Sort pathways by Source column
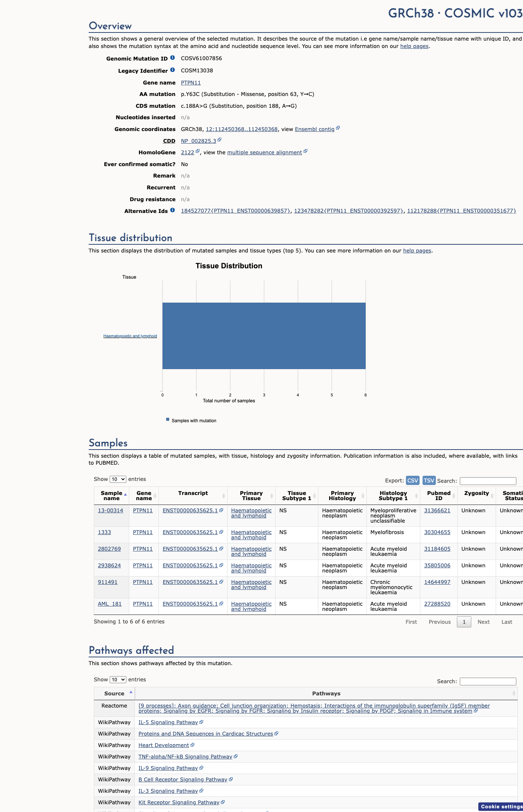This screenshot has width=523, height=812. click(114, 694)
